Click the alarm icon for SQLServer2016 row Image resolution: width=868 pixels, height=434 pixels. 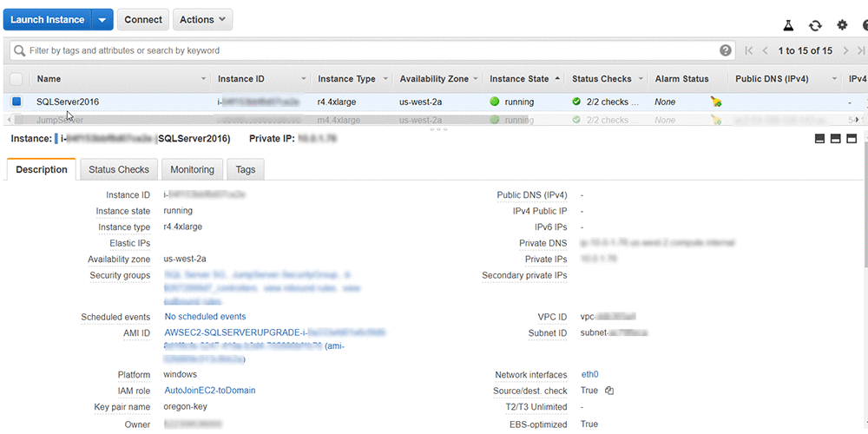(716, 102)
